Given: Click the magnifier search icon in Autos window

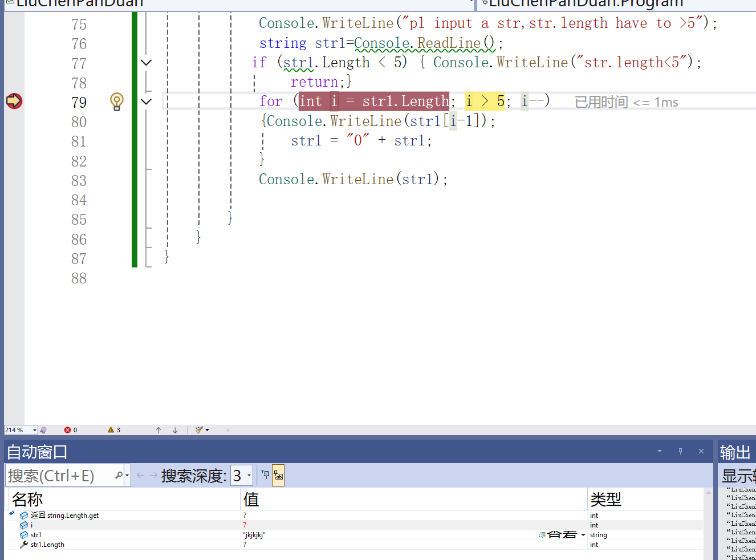Looking at the screenshot, I should pyautogui.click(x=119, y=475).
